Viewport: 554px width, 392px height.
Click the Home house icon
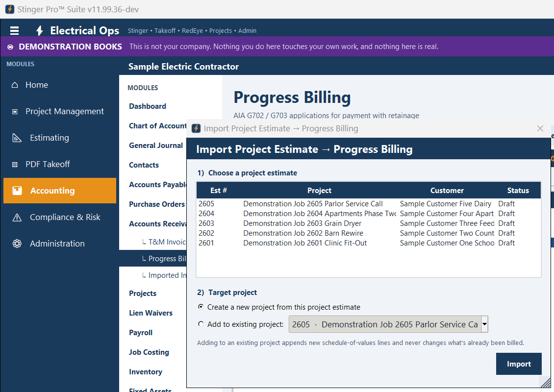(x=15, y=85)
